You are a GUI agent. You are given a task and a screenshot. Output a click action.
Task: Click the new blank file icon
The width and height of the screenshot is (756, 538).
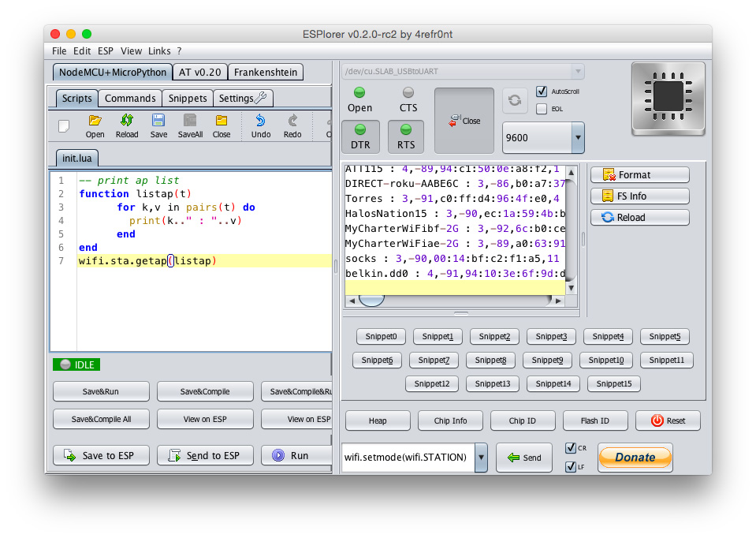65,125
